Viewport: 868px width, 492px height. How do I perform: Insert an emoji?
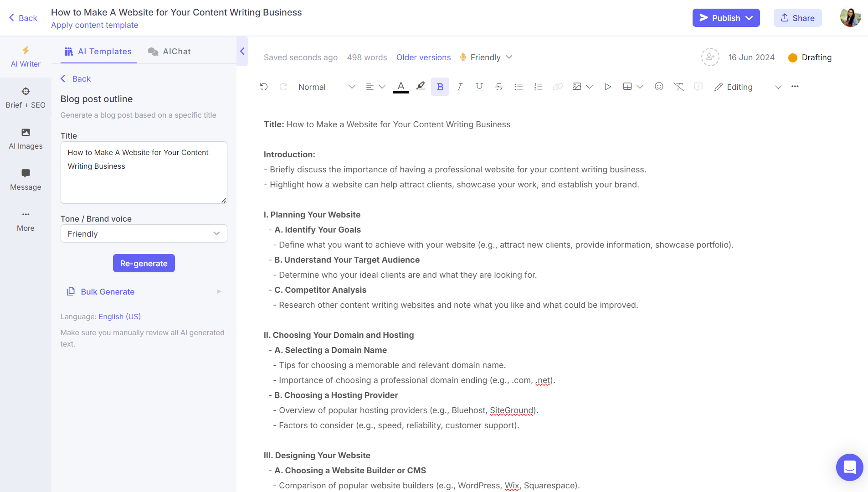tap(659, 87)
